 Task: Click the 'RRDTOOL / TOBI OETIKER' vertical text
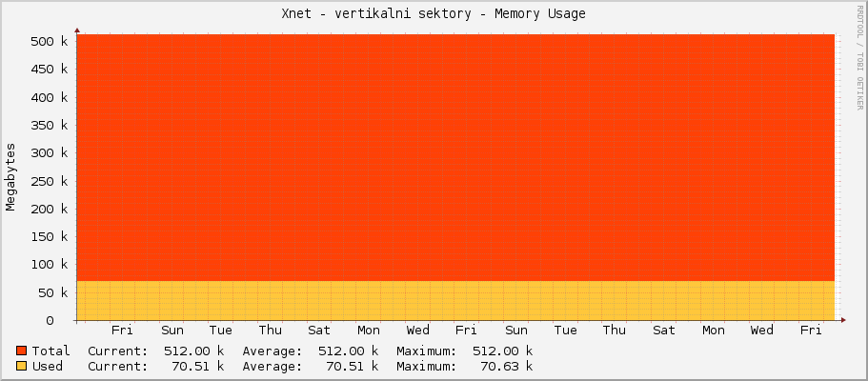(x=859, y=57)
